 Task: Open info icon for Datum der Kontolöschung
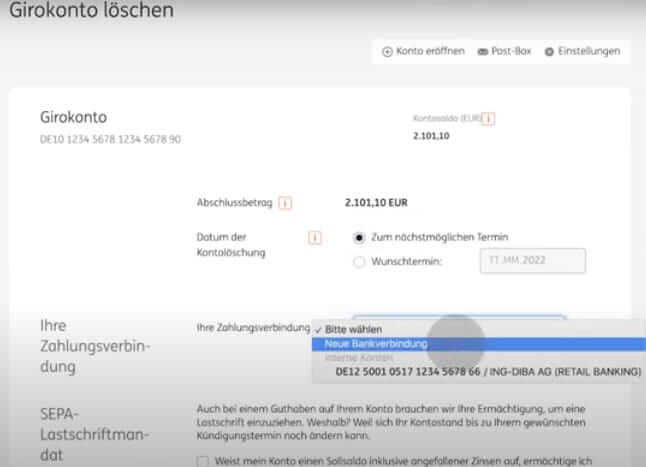[x=315, y=238]
